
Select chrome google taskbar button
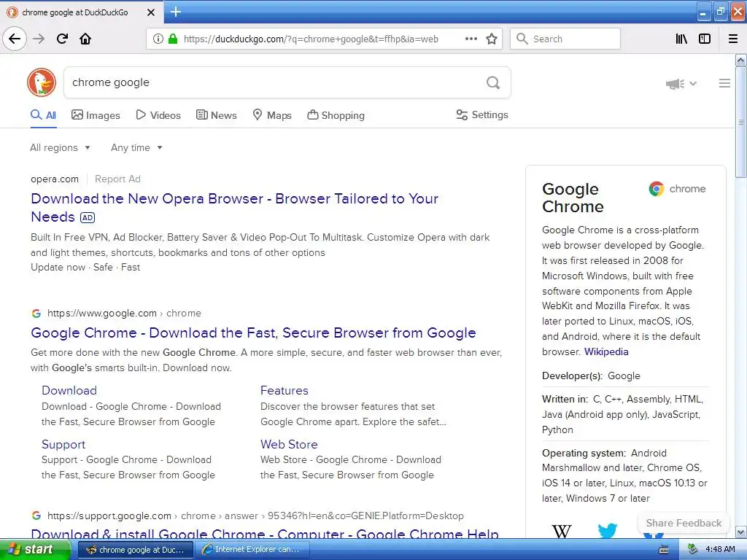coord(135,550)
